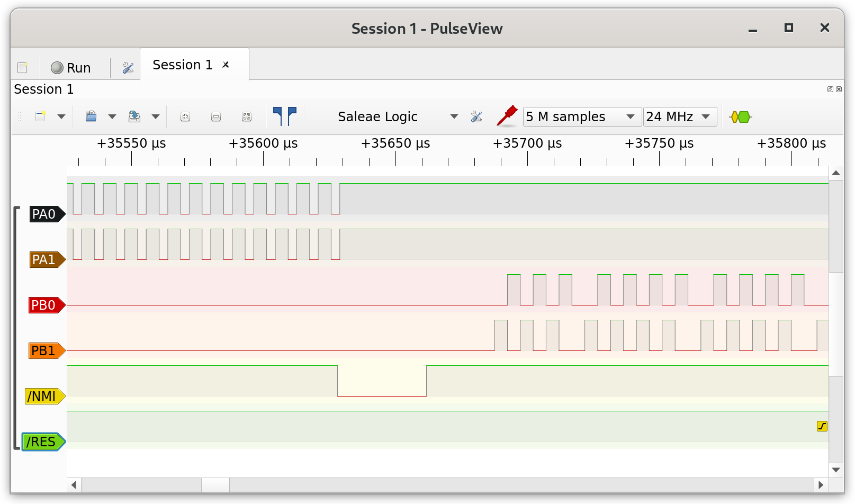The width and height of the screenshot is (855, 504).
Task: Click the zoom in icon
Action: (185, 117)
